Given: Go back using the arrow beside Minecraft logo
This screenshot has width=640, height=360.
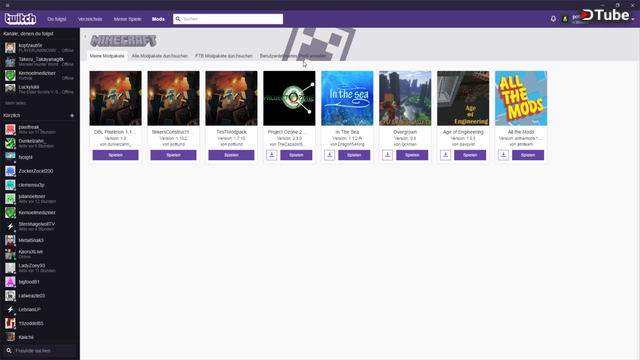Looking at the screenshot, I should point(85,36).
